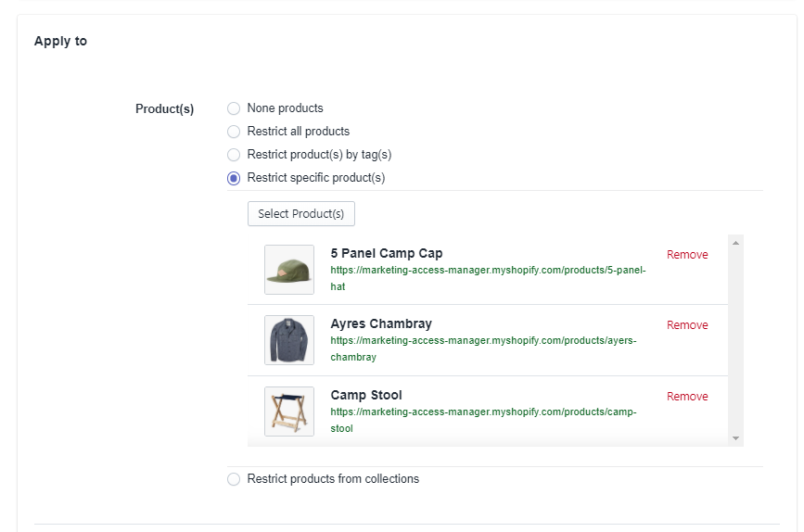
Task: Click the camp stool thumbnail image
Action: tap(289, 412)
